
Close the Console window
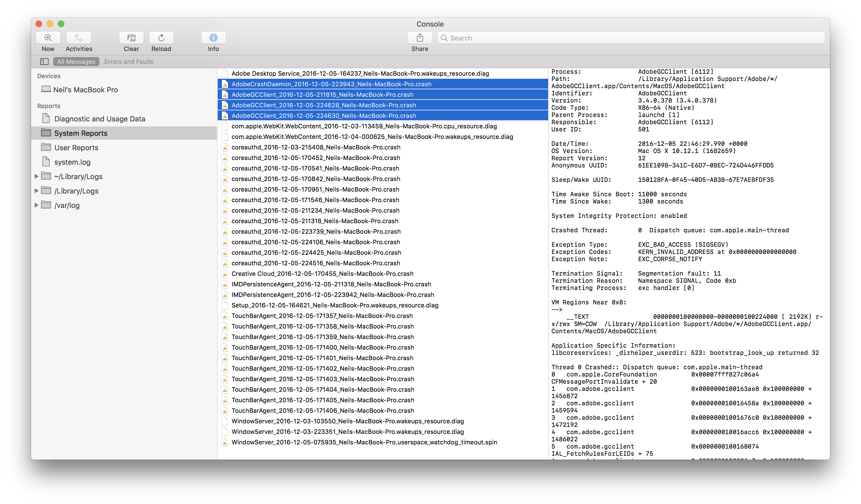[x=39, y=24]
